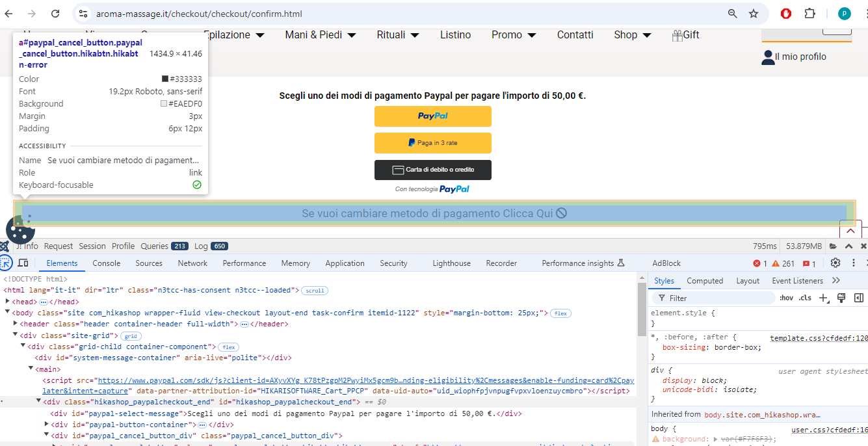Show more style pane tabs chevron
The image size is (868, 446).
coord(836,281)
